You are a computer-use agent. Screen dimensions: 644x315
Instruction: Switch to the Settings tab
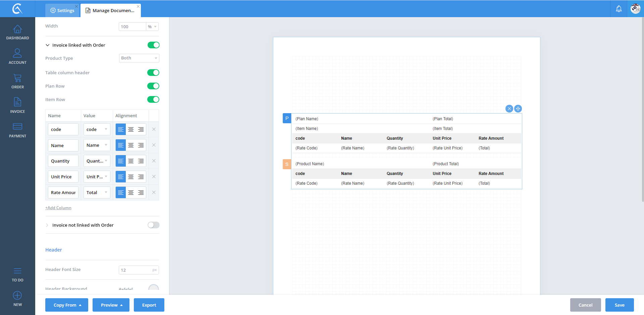[x=62, y=10]
